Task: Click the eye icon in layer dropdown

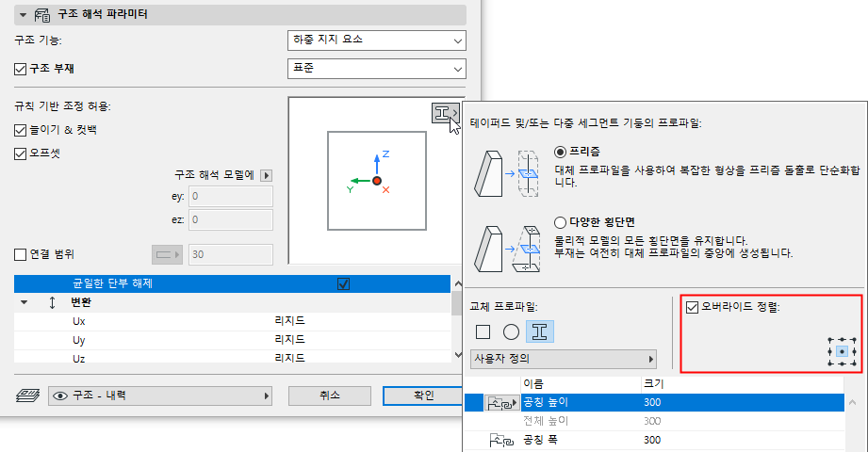Action: 60,395
